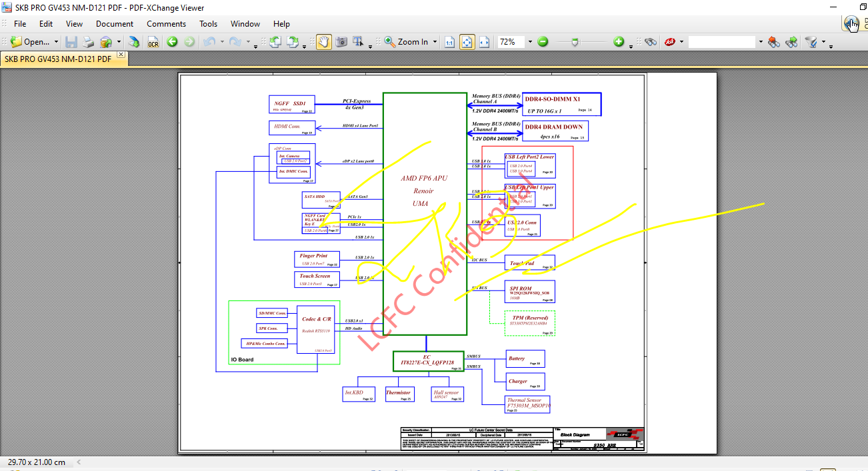The width and height of the screenshot is (868, 471).
Task: Expand the Undo history dropdown
Action: tap(222, 42)
